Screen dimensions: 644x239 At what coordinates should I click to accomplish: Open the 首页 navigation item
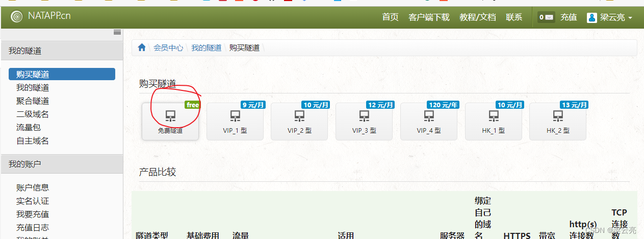point(390,17)
